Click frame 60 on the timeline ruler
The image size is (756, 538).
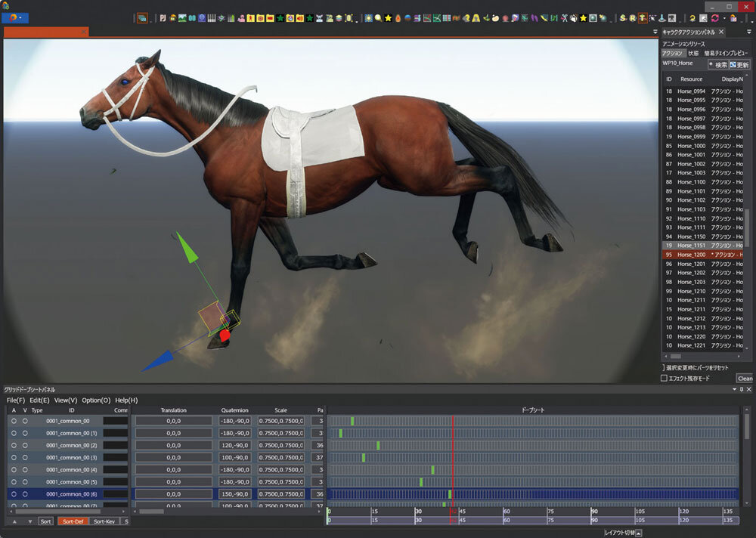click(x=507, y=512)
